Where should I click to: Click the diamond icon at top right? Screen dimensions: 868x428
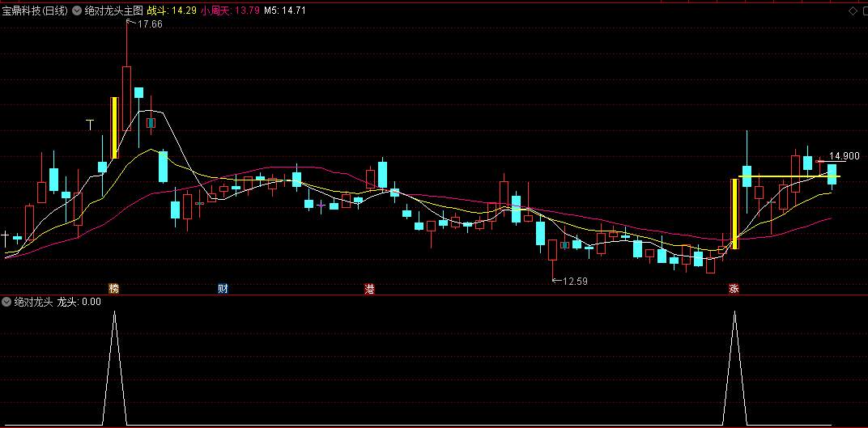pos(852,11)
